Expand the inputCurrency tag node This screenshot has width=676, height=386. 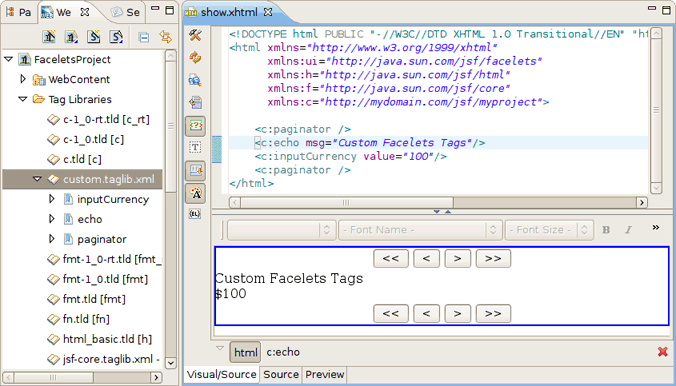point(51,199)
